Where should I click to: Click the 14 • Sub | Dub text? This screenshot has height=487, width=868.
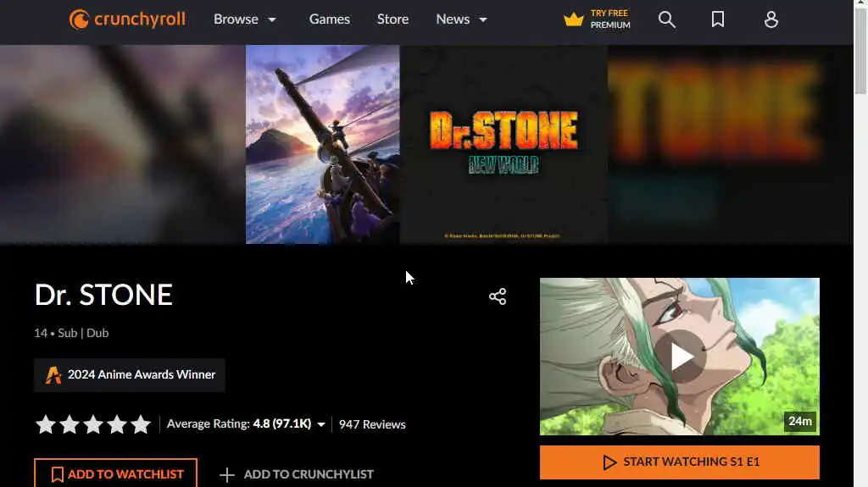(x=71, y=333)
